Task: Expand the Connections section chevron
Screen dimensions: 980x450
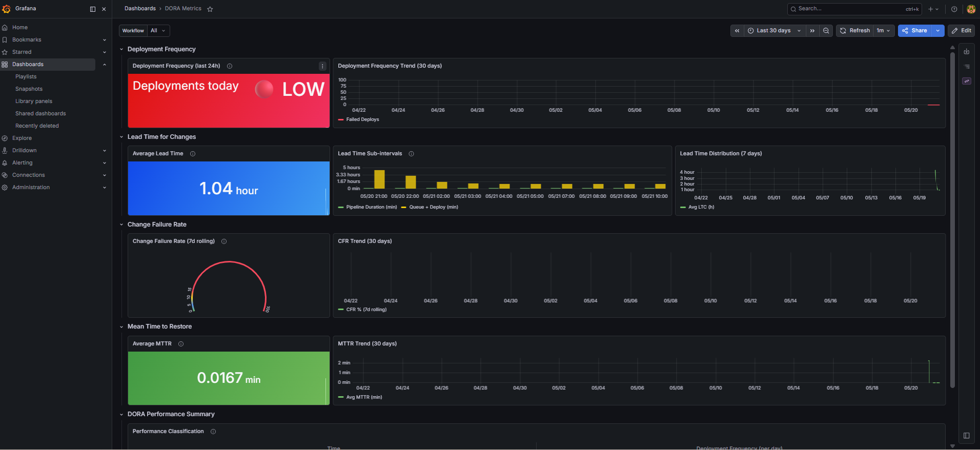Action: 105,175
